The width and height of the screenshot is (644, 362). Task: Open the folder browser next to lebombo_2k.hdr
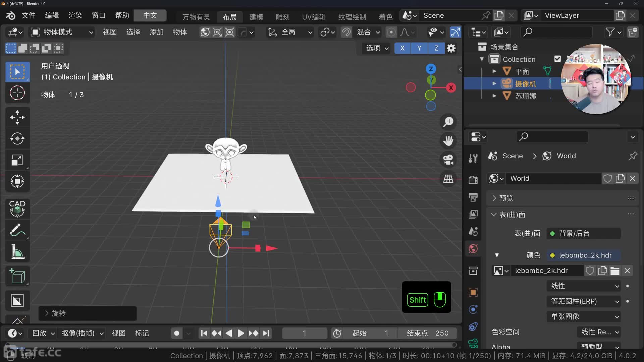click(615, 270)
